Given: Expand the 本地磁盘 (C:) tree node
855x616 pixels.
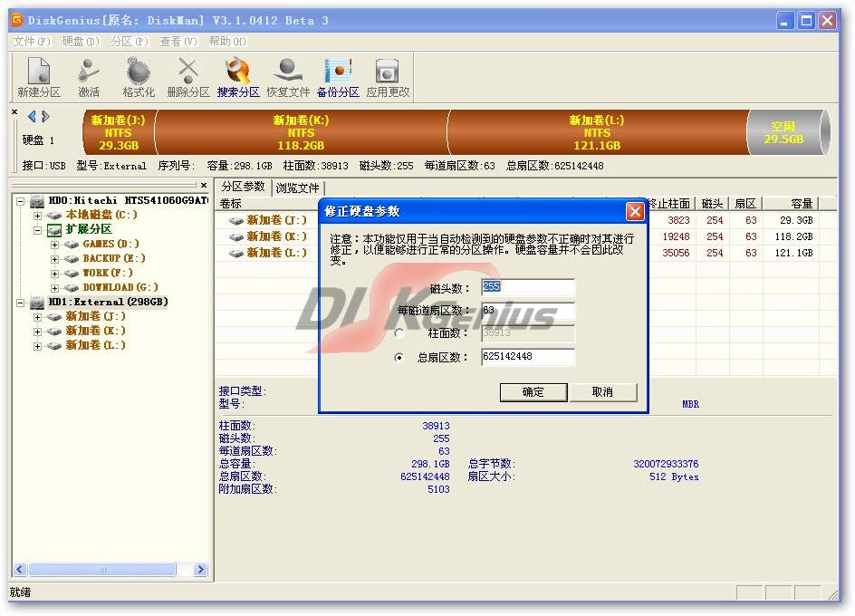Looking at the screenshot, I should [38, 216].
